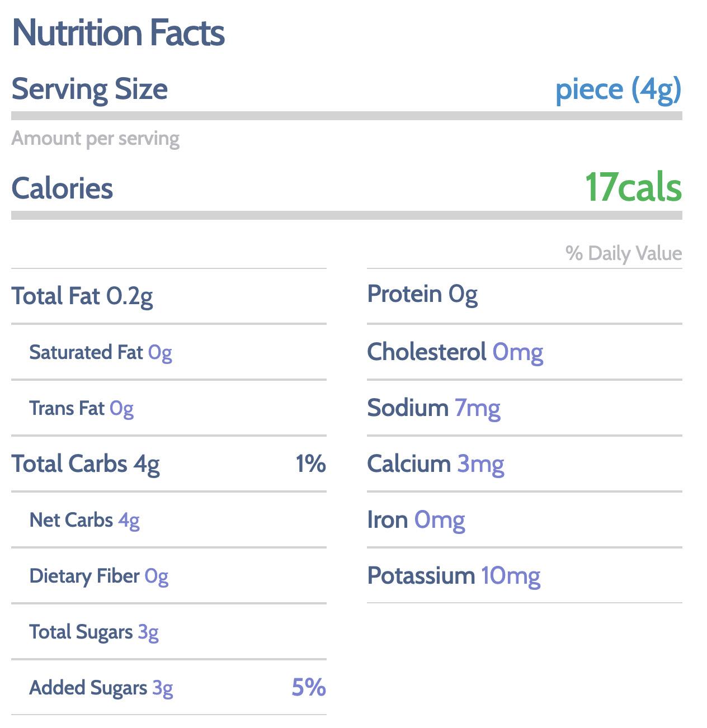707x728 pixels.
Task: Click the "piece (4g)" serving size link
Action: [x=618, y=89]
